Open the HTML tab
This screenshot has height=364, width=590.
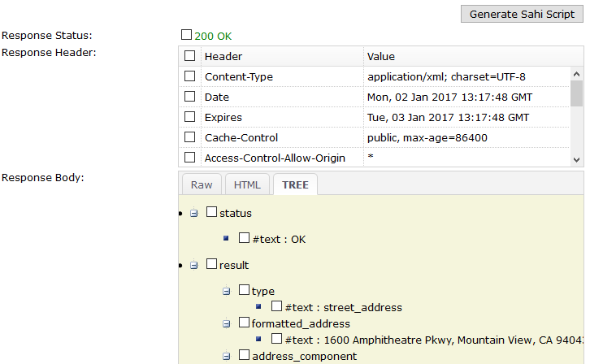[247, 184]
